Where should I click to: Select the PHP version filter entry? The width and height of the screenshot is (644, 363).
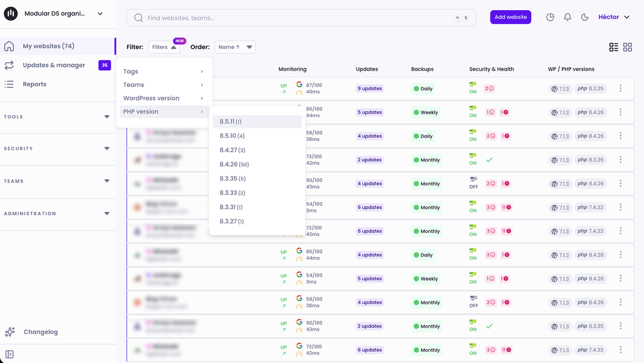pos(164,112)
